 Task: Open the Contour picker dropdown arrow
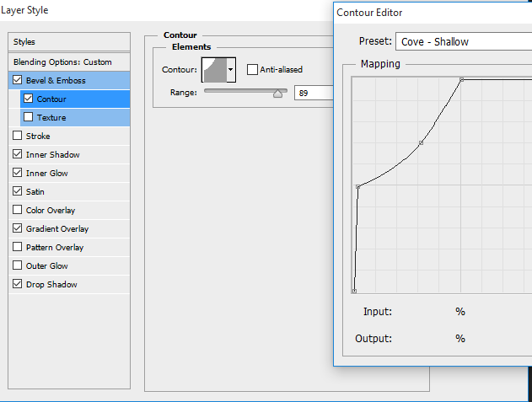pyautogui.click(x=231, y=70)
